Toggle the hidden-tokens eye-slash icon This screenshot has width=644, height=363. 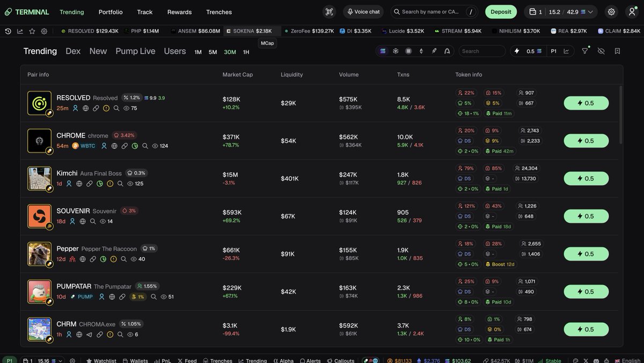click(x=601, y=51)
